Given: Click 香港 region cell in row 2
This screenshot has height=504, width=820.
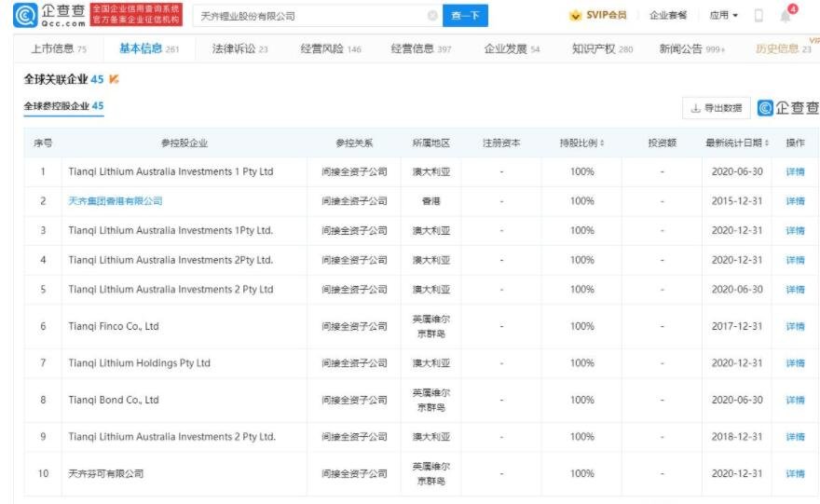Looking at the screenshot, I should click(x=430, y=201).
